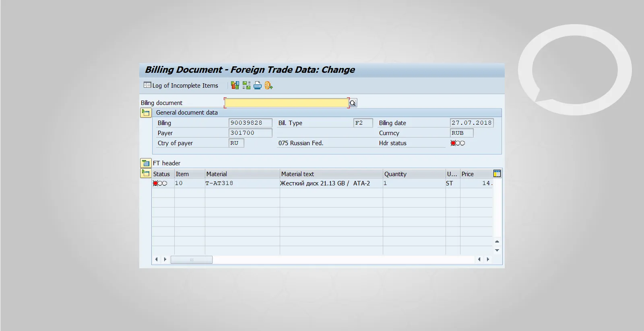Screen dimensions: 644x331
Task: Select the price cell 14.
Action: click(x=476, y=183)
